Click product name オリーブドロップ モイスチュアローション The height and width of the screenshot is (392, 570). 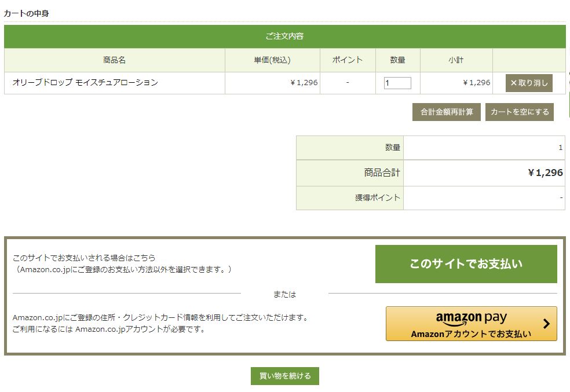[85, 82]
